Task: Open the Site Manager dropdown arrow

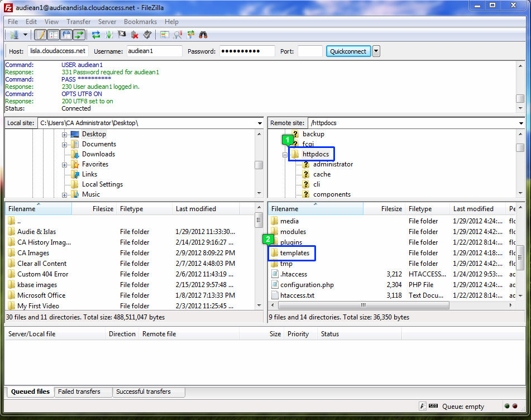Action: [25, 35]
